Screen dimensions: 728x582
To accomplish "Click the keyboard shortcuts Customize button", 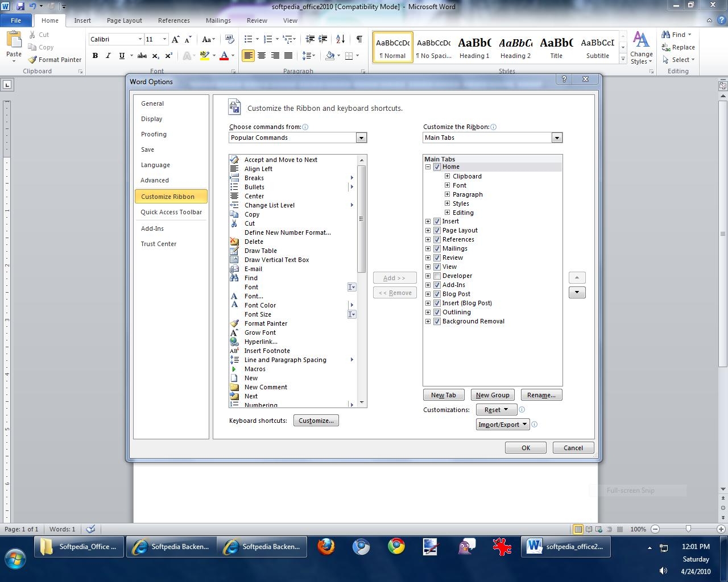I will (x=316, y=421).
